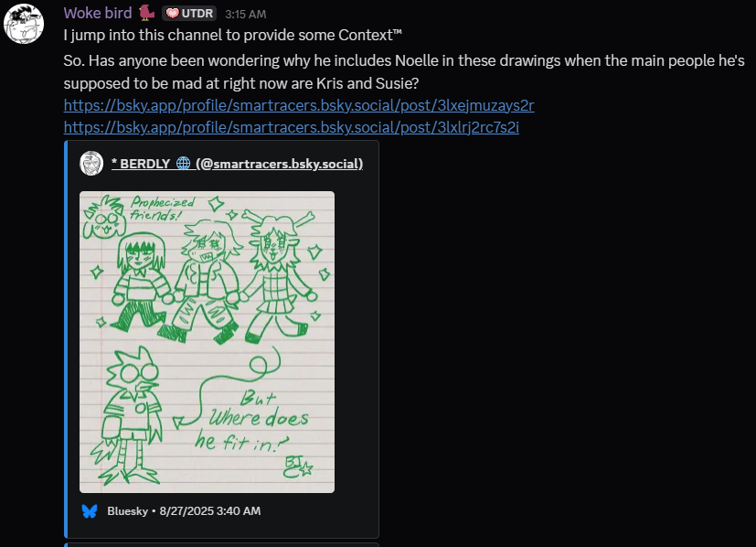756x547 pixels.
Task: Click the 3:15 AM message timestamp
Action: click(245, 14)
